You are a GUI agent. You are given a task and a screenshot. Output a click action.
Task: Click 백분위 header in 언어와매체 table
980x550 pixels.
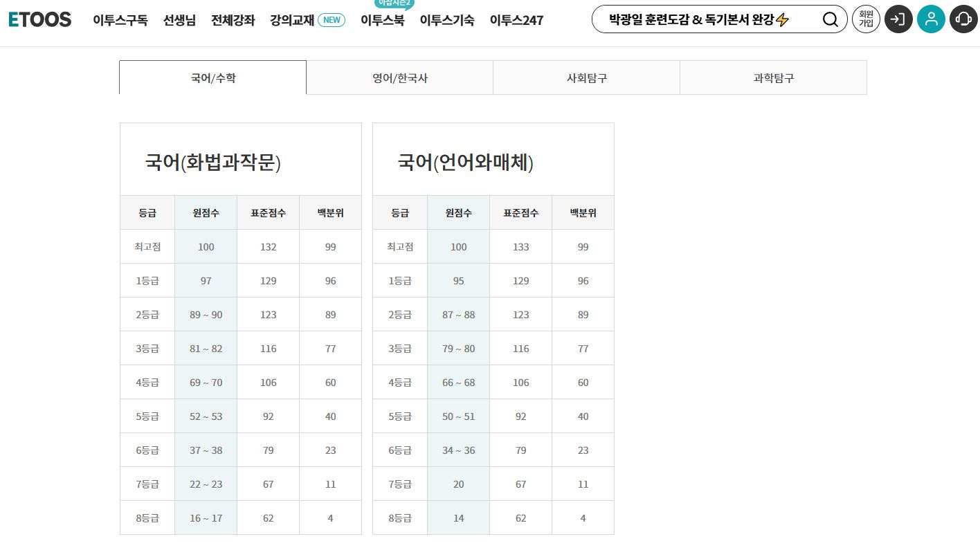coord(583,212)
